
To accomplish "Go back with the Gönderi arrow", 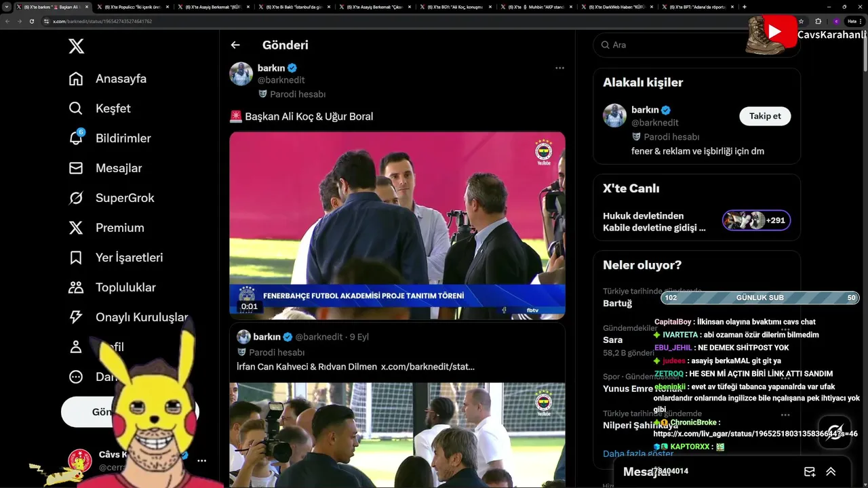I will click(x=235, y=45).
